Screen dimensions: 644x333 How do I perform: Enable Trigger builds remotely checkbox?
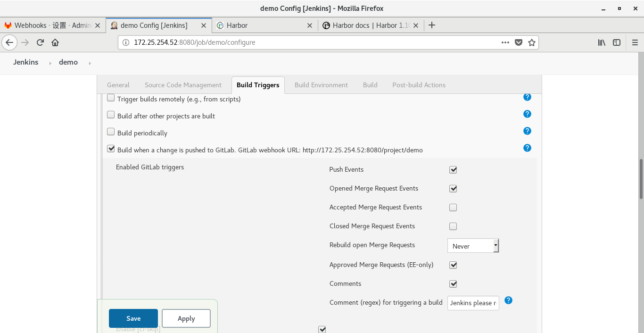pyautogui.click(x=111, y=98)
